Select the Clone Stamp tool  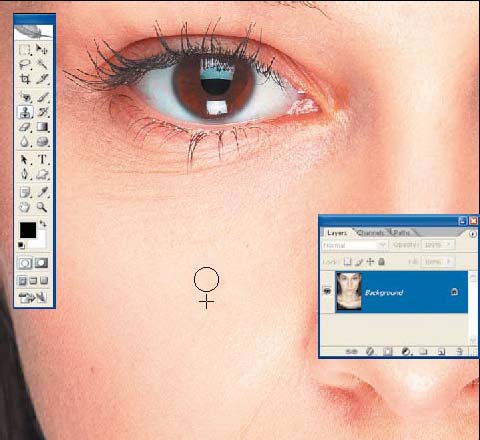pos(25,112)
